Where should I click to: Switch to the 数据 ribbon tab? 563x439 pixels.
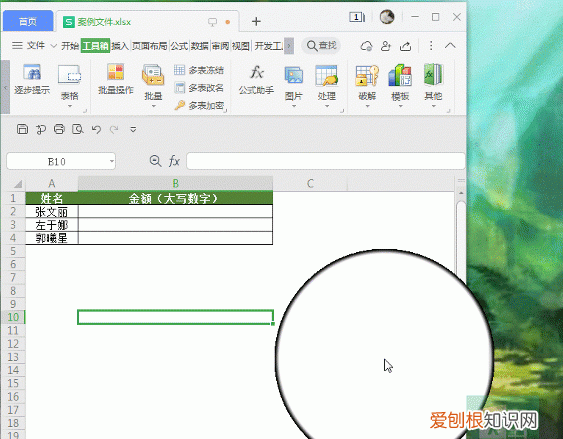tap(200, 46)
